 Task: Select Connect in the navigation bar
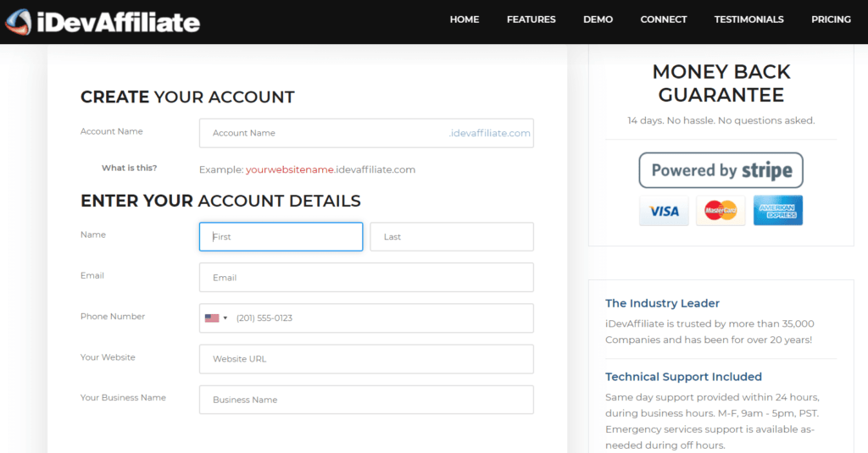664,19
